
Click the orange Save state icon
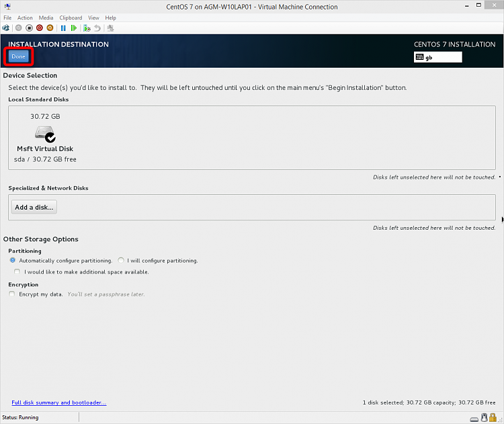click(x=50, y=28)
